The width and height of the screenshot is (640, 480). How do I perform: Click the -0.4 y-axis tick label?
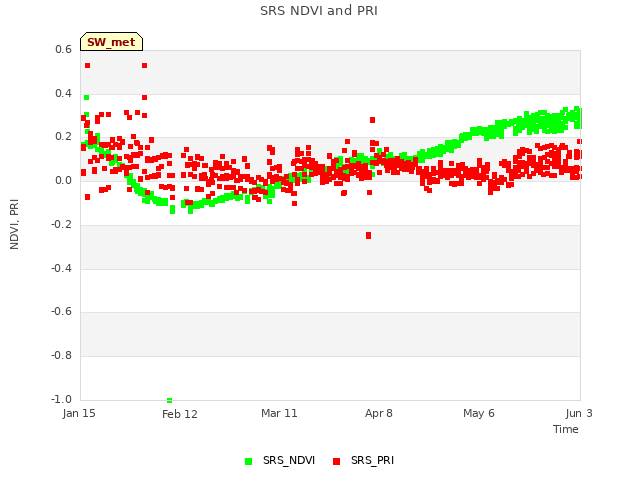point(61,268)
